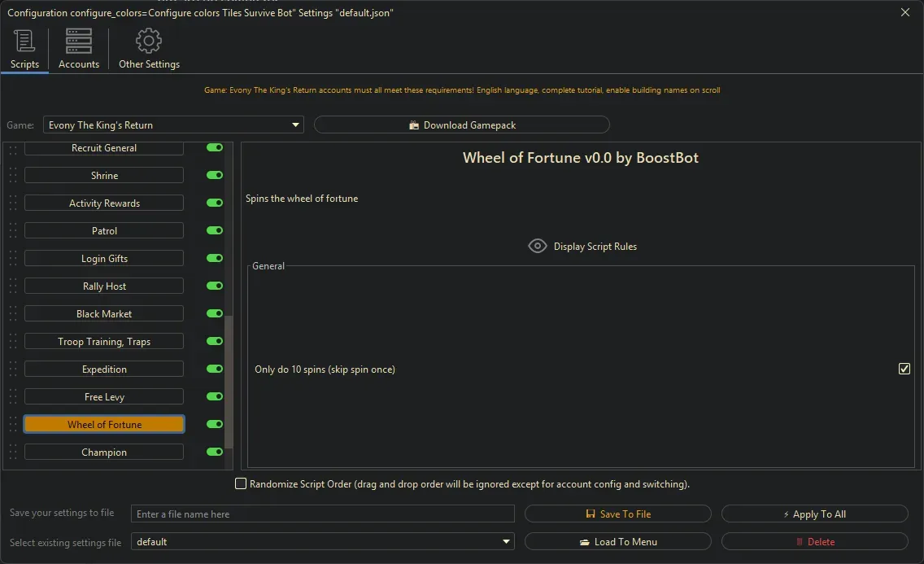Image resolution: width=924 pixels, height=564 pixels.
Task: Click the gamepack download icon
Action: coord(416,125)
